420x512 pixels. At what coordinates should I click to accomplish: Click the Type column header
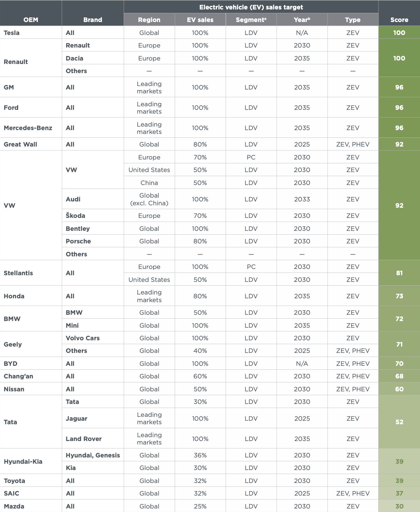(x=353, y=20)
